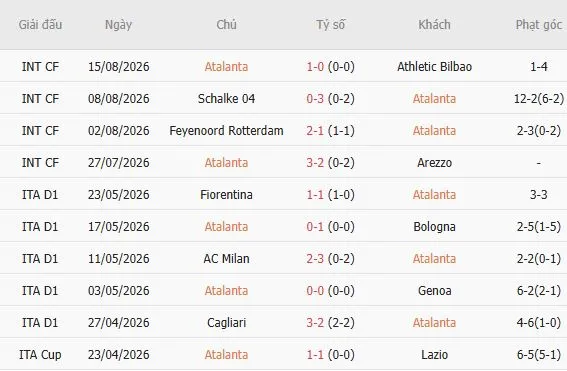This screenshot has height=371, width=567.
Task: Select the Tỷ số column header
Action: [331, 25]
